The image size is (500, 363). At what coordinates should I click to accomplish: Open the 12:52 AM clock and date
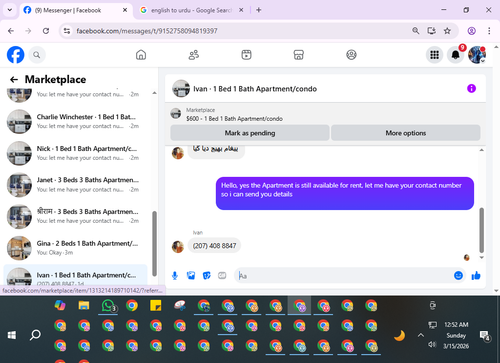pos(456,335)
